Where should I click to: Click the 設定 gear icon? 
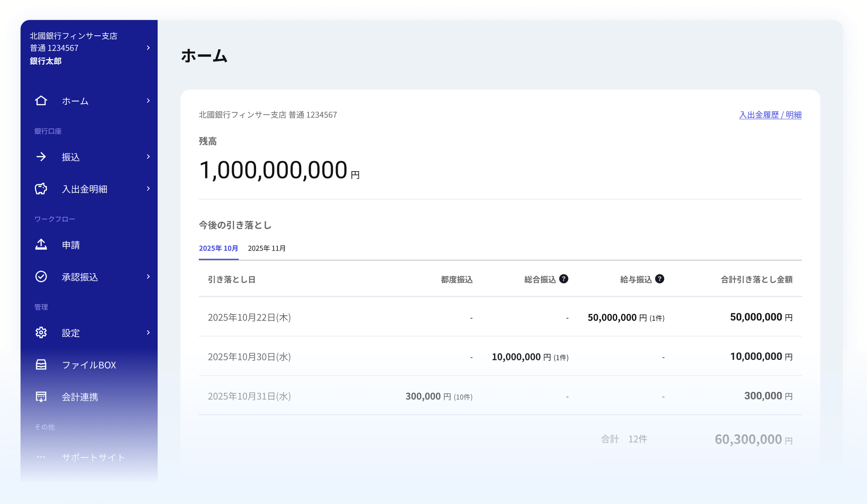(41, 333)
